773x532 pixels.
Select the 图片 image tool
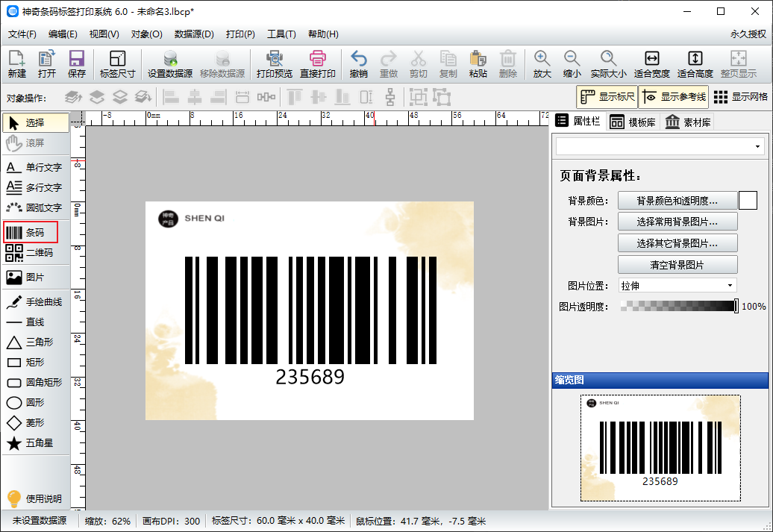(x=36, y=277)
